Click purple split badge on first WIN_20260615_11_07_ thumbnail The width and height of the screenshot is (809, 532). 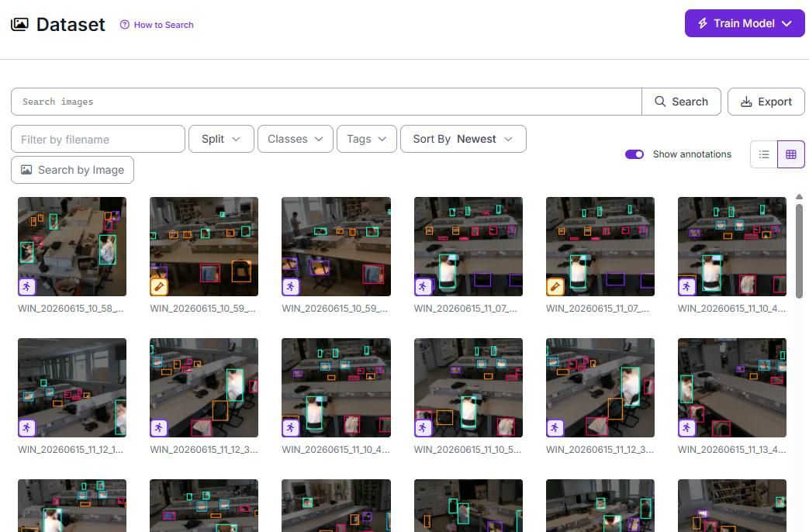click(x=423, y=286)
